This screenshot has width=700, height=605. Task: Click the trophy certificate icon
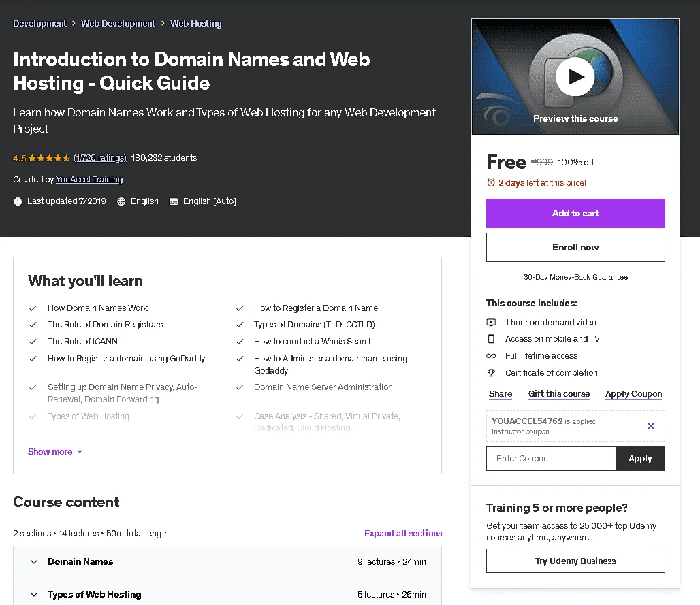tap(491, 372)
